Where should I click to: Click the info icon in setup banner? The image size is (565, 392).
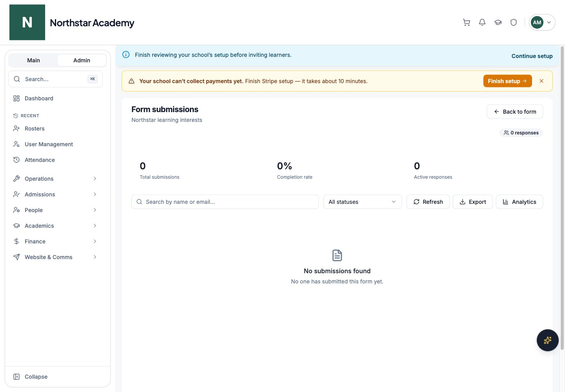[126, 55]
